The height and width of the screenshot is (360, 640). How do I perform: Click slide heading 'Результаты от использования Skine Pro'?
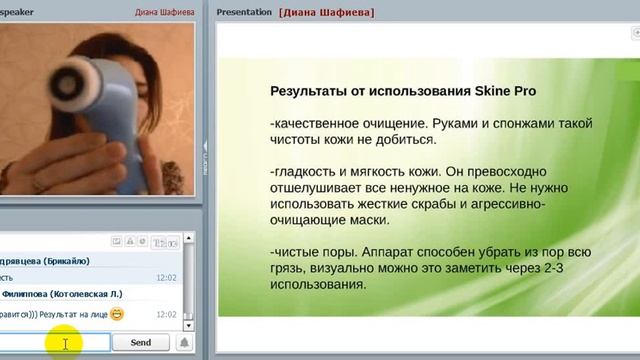pyautogui.click(x=403, y=91)
